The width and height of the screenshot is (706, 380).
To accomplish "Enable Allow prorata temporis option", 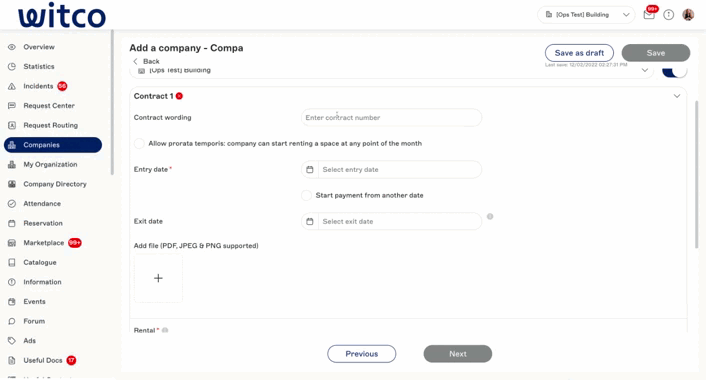I will 139,144.
